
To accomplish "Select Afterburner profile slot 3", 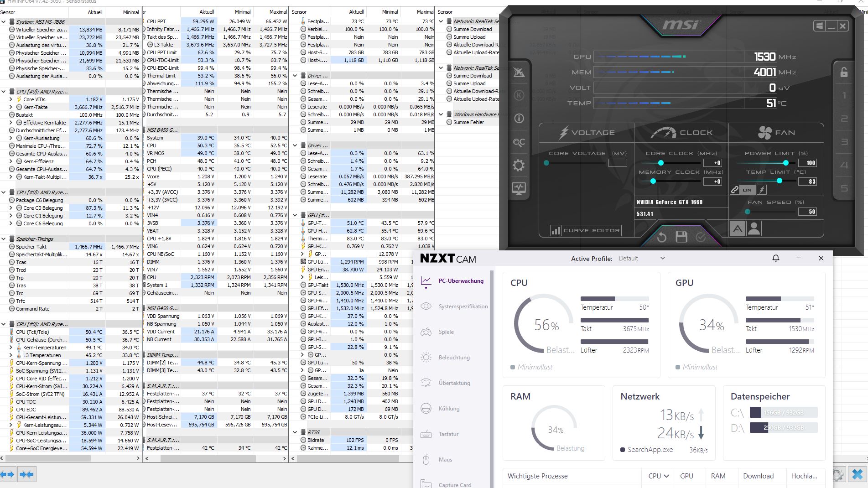I will [844, 142].
